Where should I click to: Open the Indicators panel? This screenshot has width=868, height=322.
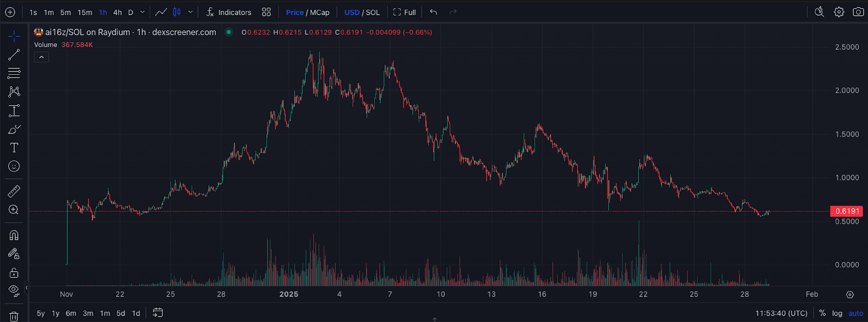pos(229,12)
